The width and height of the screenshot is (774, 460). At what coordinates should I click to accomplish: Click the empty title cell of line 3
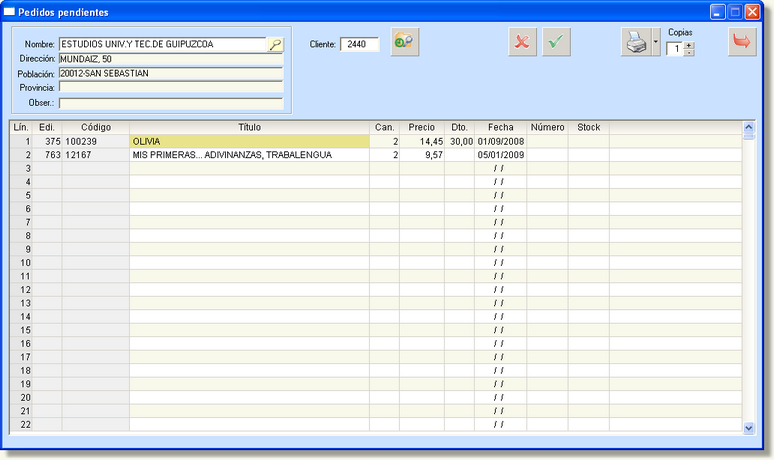tap(249, 168)
